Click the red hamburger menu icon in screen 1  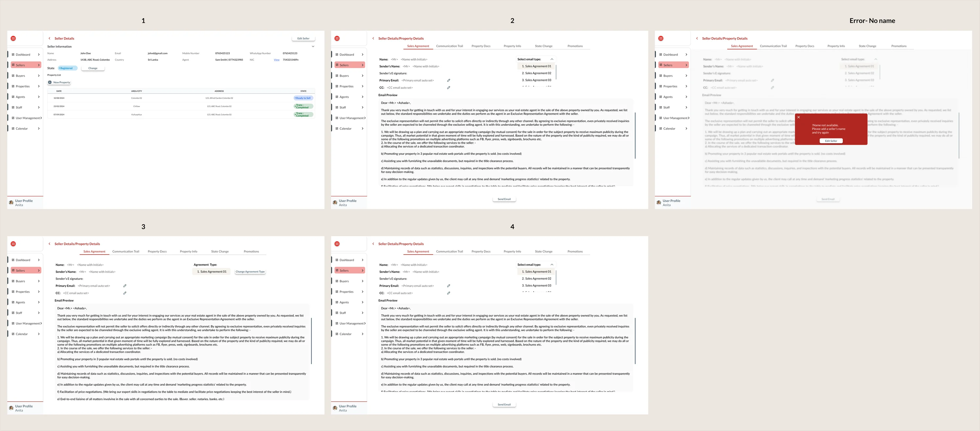tap(13, 39)
